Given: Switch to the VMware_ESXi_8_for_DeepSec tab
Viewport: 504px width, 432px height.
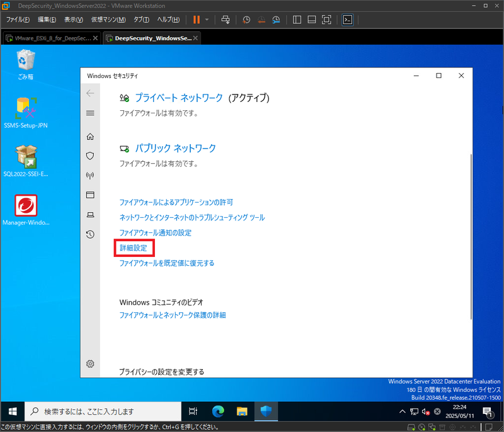Looking at the screenshot, I should point(52,38).
